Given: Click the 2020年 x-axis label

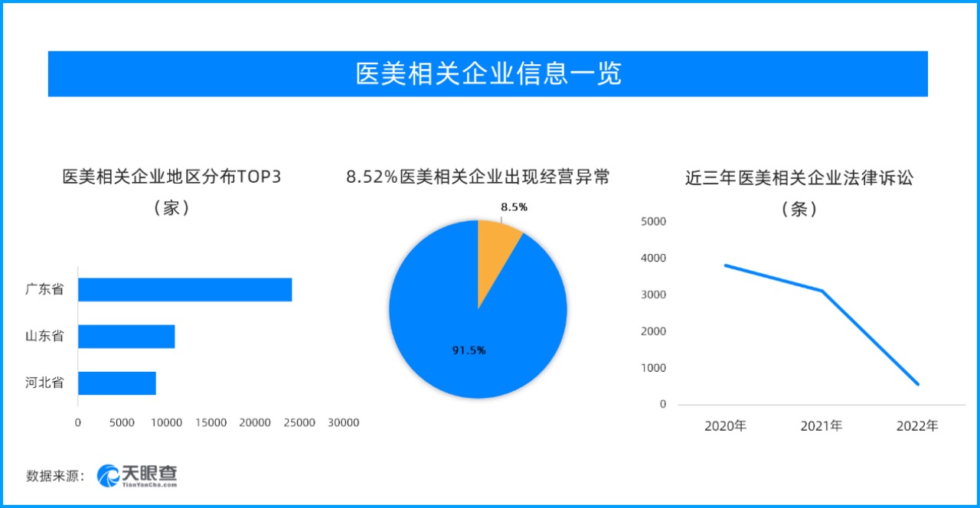Looking at the screenshot, I should pos(725,426).
